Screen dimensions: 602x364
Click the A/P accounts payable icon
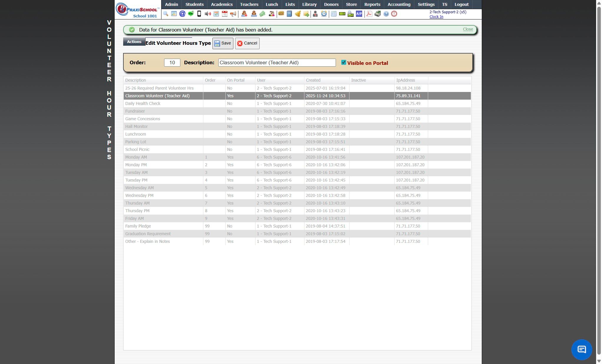pos(359,14)
